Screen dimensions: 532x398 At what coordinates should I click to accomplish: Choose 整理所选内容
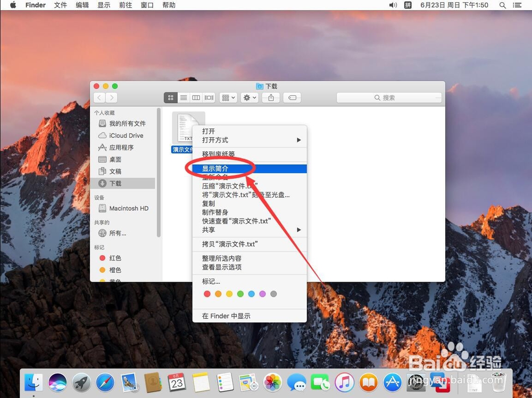pos(250,258)
